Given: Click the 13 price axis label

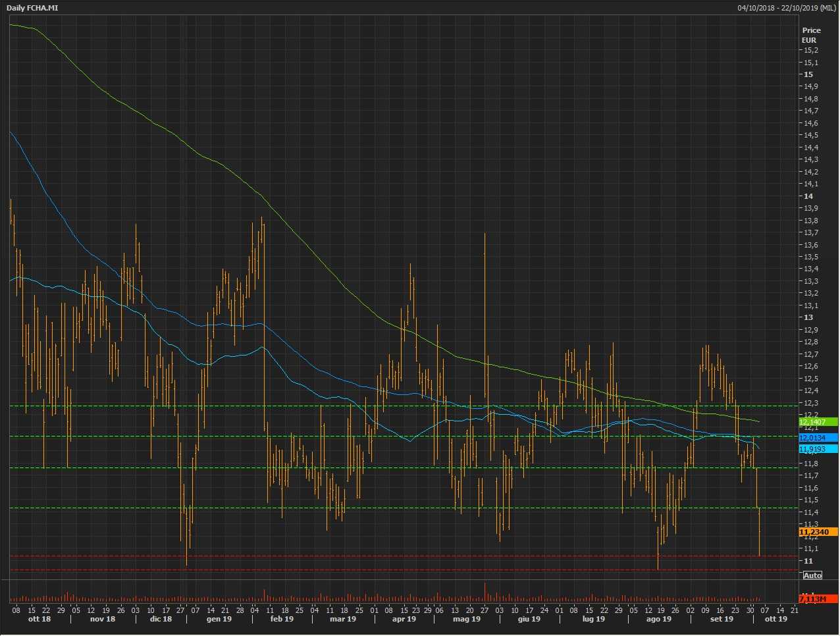Looking at the screenshot, I should (808, 317).
